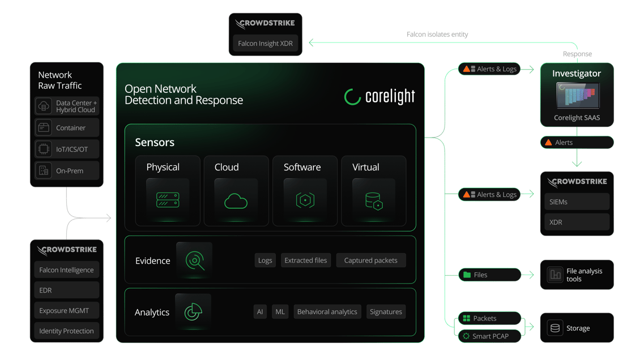Image resolution: width=644 pixels, height=356 pixels.
Task: Click the Behavioral analytics tag
Action: tap(327, 312)
